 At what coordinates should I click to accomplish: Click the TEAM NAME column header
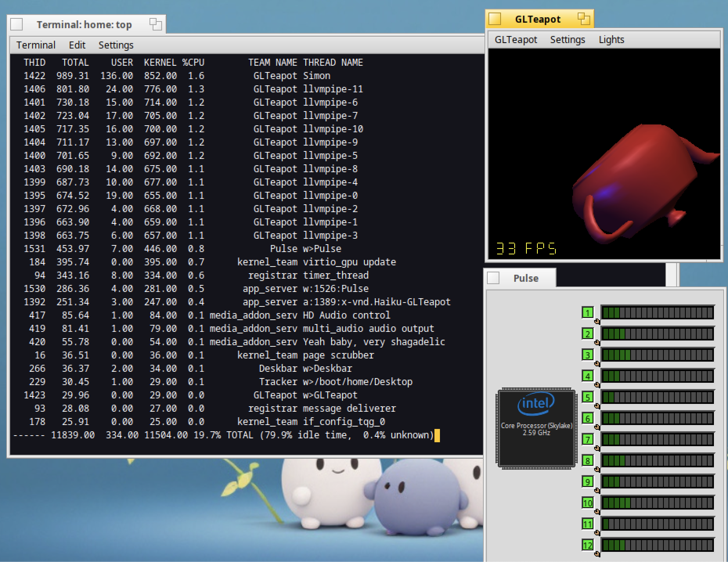click(272, 63)
